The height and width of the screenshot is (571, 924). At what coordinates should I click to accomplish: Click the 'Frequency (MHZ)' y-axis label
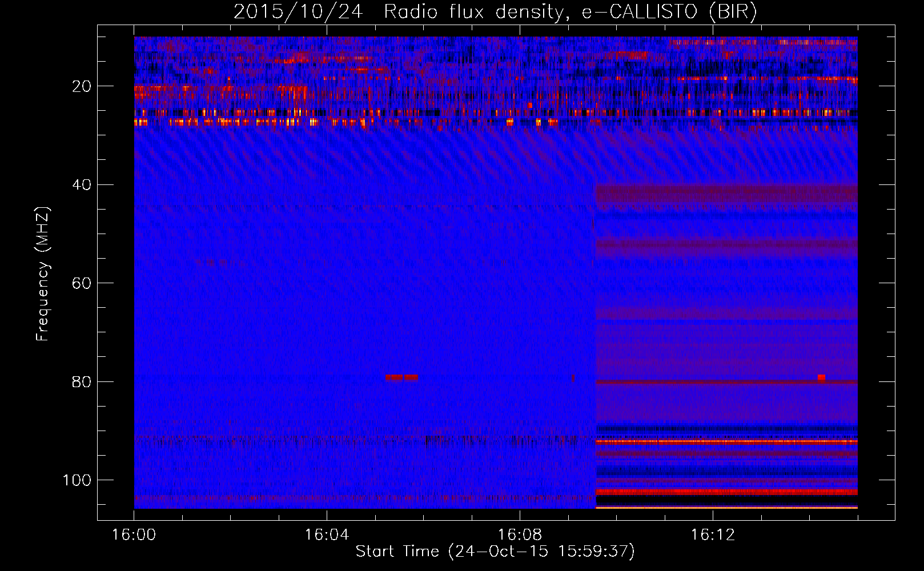click(x=43, y=274)
